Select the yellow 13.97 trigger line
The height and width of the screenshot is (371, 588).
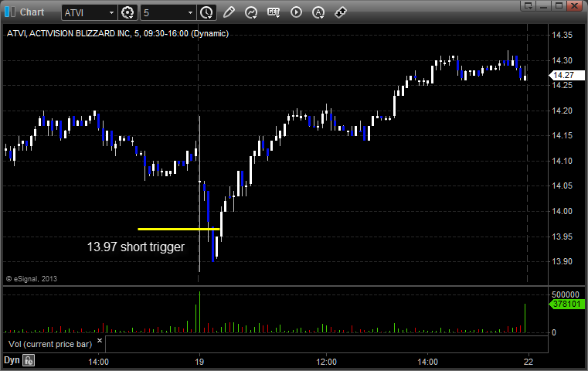click(178, 229)
